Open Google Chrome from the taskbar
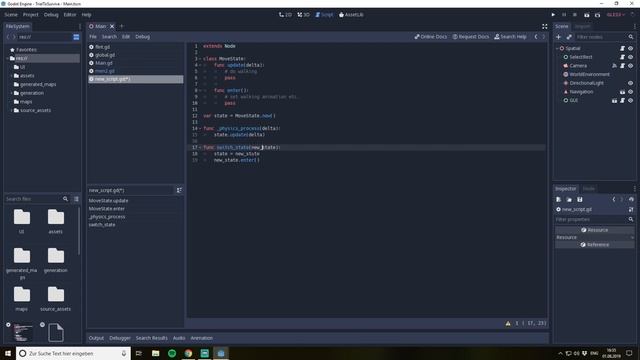The width and height of the screenshot is (640, 360). (x=188, y=353)
